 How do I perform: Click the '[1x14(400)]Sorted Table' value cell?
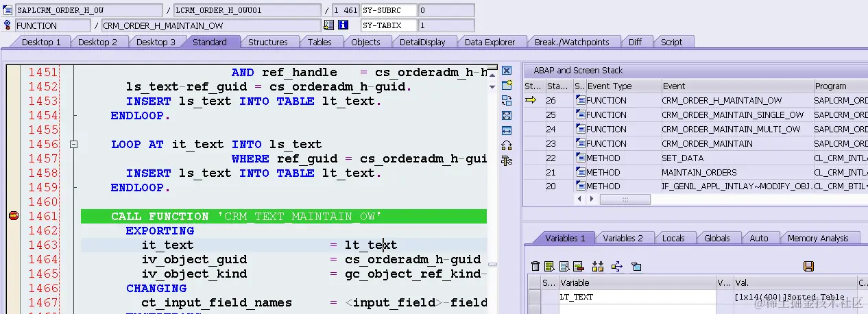pos(795,297)
